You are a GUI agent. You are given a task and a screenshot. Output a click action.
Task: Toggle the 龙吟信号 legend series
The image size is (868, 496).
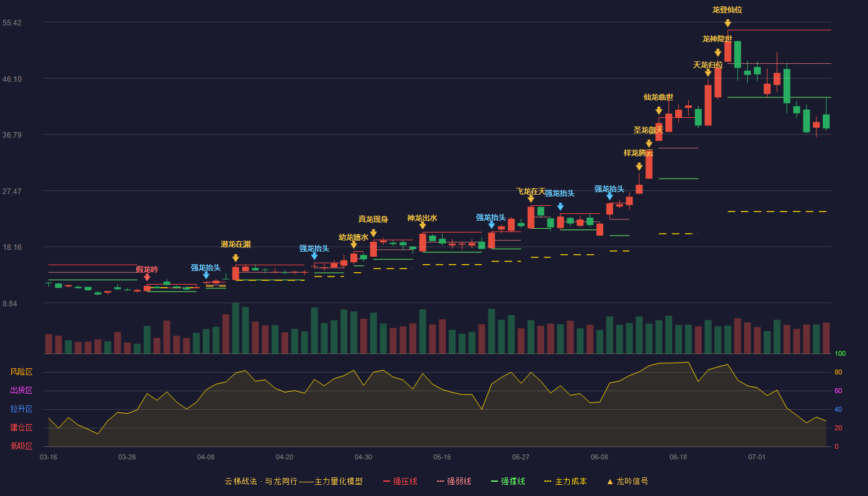pyautogui.click(x=627, y=481)
